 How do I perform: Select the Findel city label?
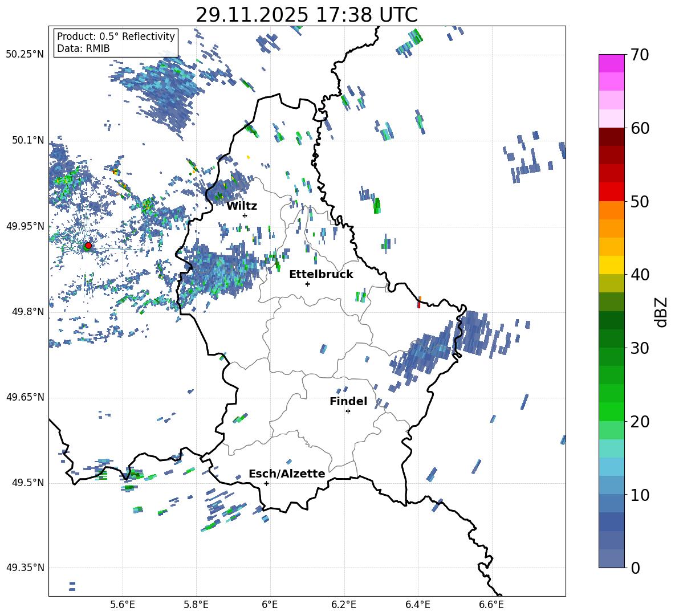pos(348,401)
